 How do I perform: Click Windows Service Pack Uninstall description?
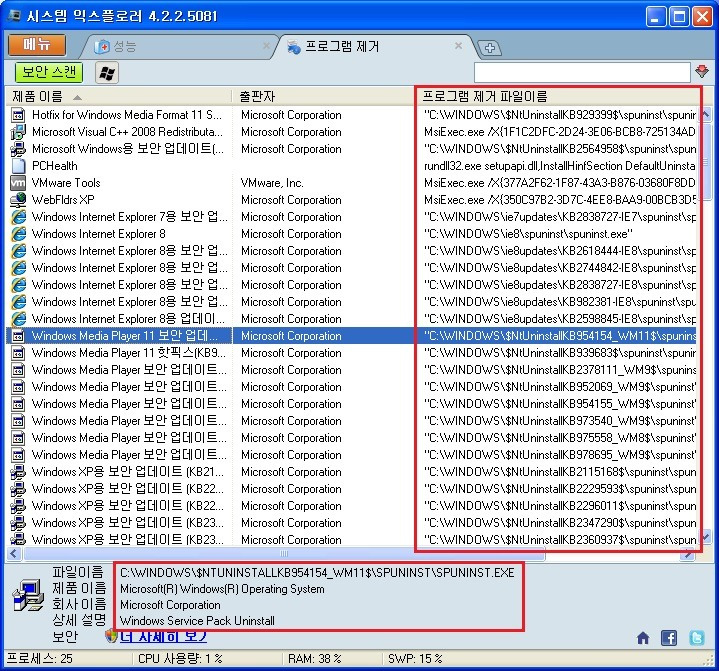(197, 621)
